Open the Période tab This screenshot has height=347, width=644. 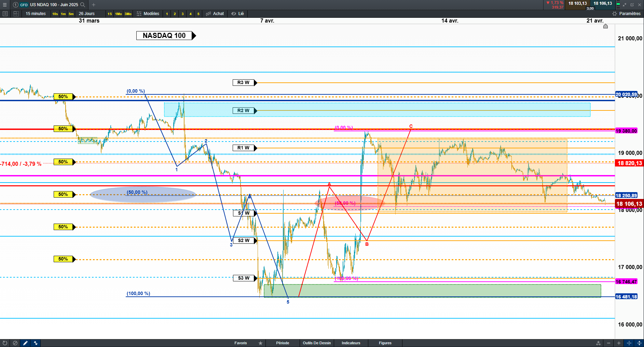click(283, 343)
